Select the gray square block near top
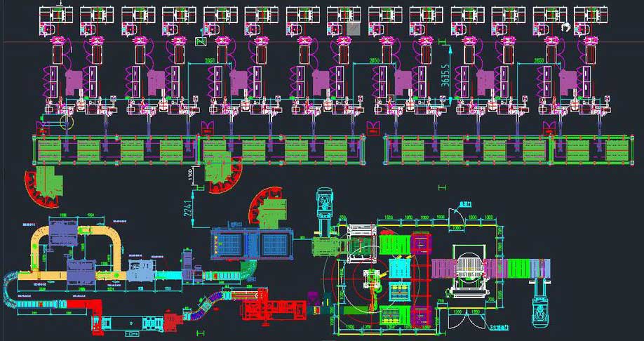The height and width of the screenshot is (341, 644). pos(354,27)
